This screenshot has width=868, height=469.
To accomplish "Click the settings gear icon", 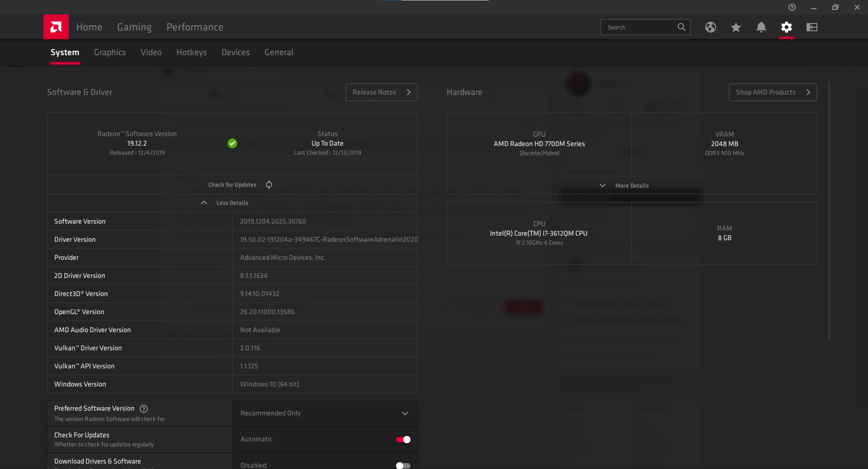I will 786,27.
